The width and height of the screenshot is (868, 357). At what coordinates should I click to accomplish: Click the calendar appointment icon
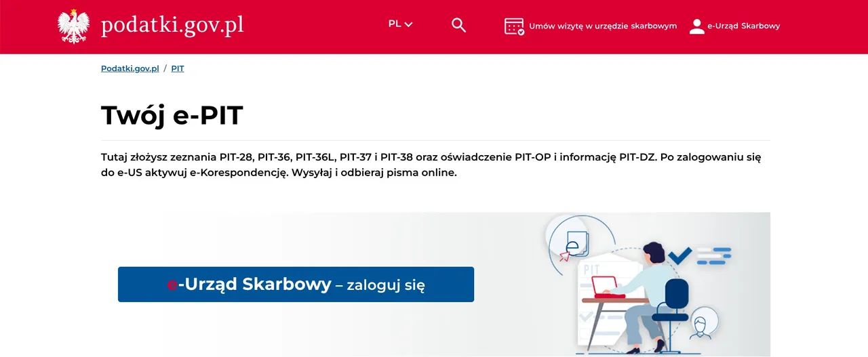tap(514, 26)
